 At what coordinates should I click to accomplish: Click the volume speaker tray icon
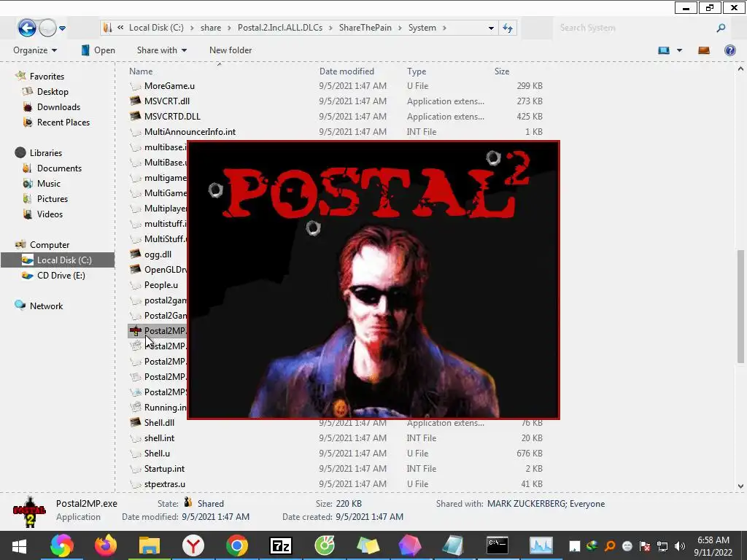pos(679,546)
